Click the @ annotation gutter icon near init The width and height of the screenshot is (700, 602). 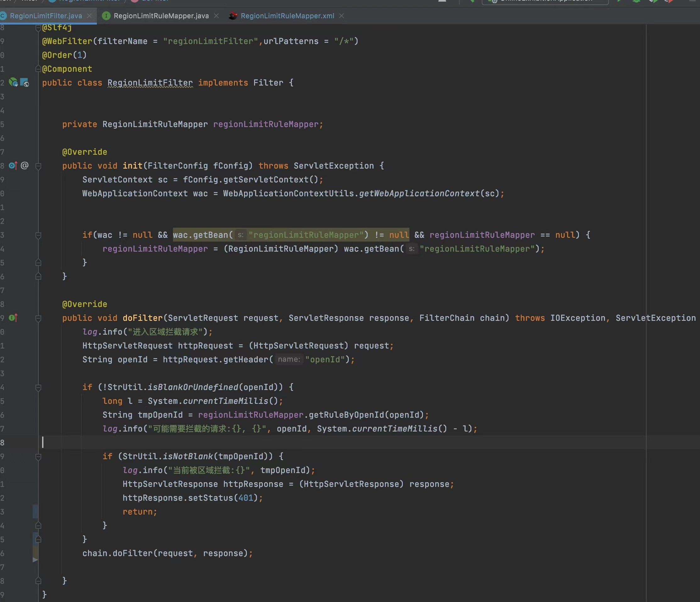click(x=25, y=165)
